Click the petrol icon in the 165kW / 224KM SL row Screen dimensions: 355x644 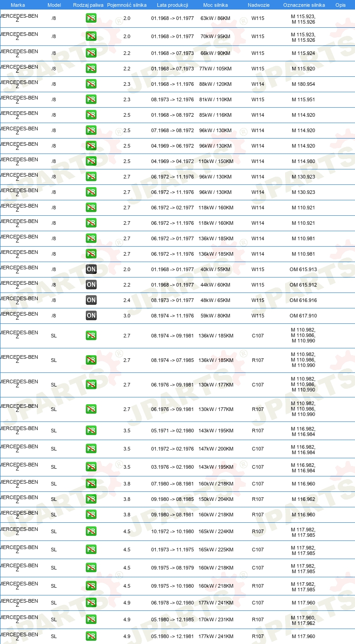pyautogui.click(x=91, y=532)
